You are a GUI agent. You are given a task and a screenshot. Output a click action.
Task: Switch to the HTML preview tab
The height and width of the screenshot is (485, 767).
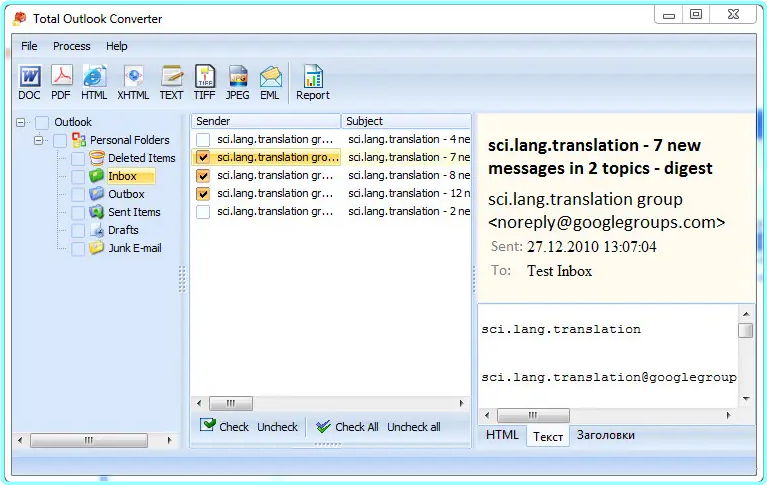pos(502,435)
